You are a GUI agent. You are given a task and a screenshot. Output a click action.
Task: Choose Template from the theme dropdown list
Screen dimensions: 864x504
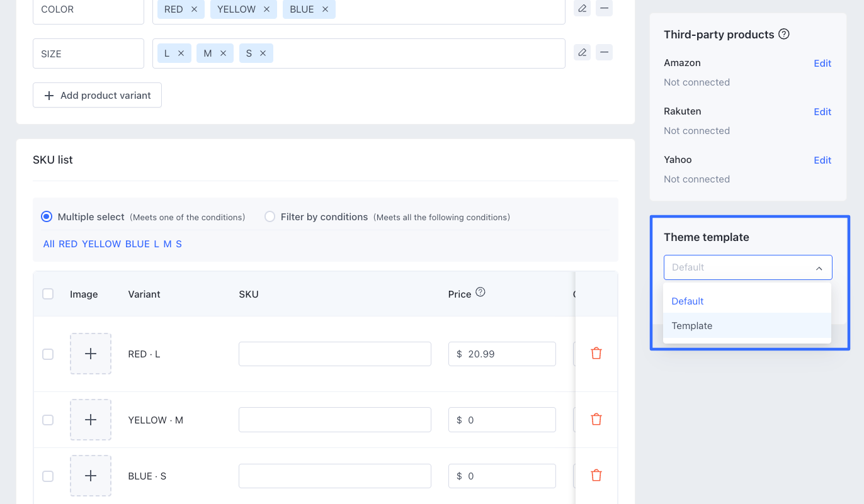click(692, 326)
